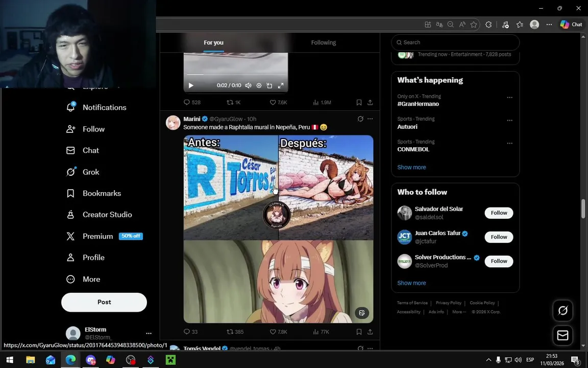
Task: Open the Follow sidebar item
Action: pyautogui.click(x=86, y=129)
